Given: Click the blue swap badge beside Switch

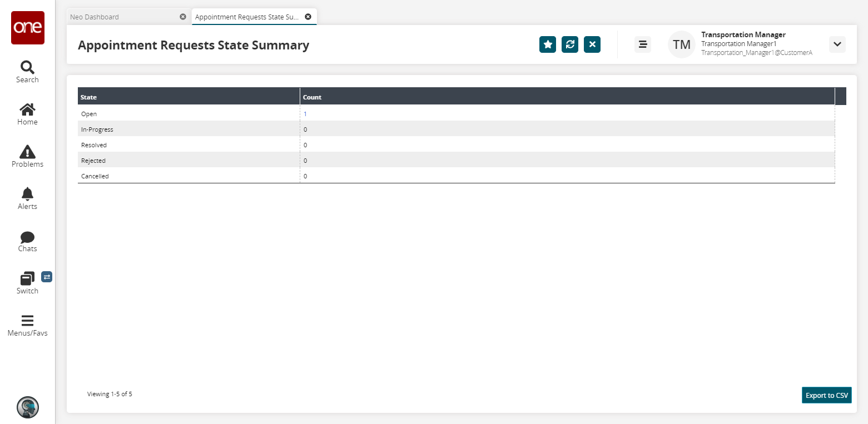Looking at the screenshot, I should point(47,276).
